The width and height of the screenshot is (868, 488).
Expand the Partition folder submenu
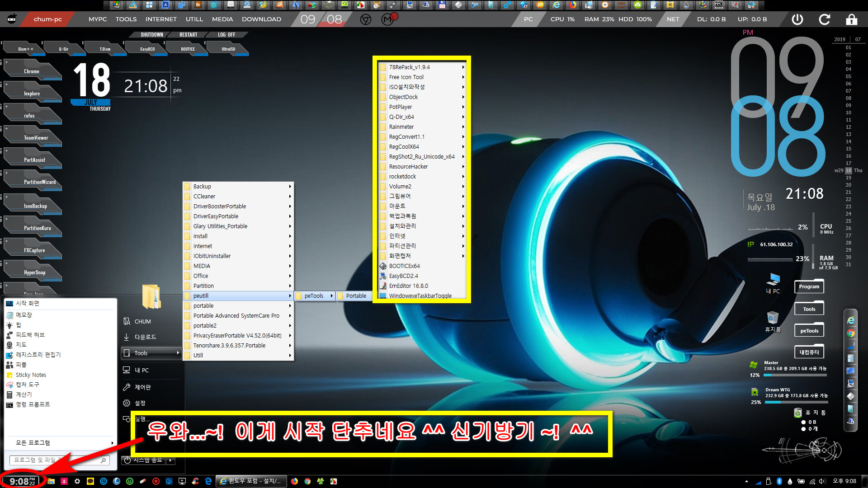coord(238,286)
